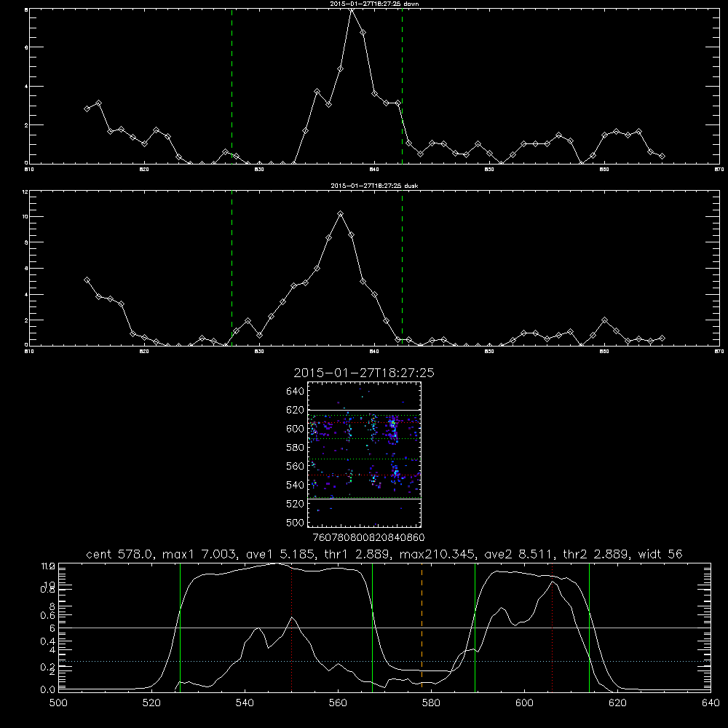Screen dimensions: 728x728
Task: Click image panel y-axis label 540
Action: [x=295, y=485]
